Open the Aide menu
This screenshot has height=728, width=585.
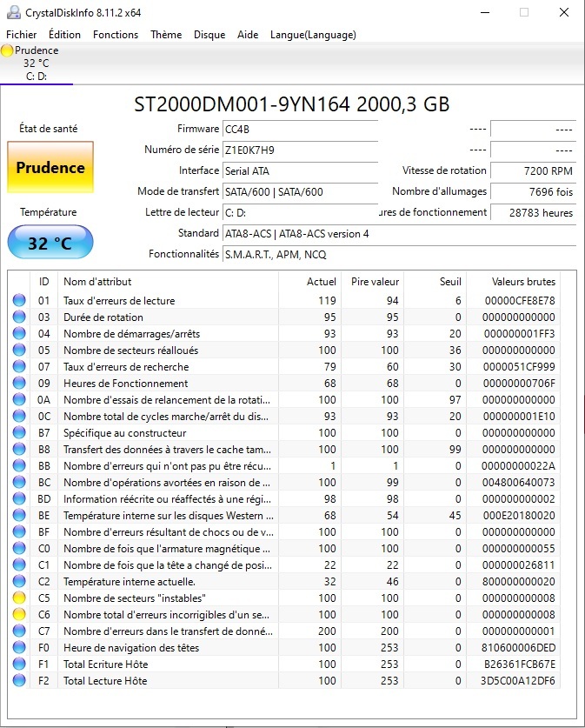tap(248, 35)
